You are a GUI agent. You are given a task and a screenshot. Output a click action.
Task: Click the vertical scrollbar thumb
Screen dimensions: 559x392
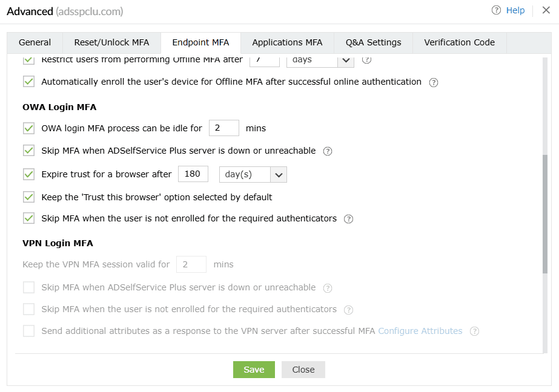(x=545, y=212)
